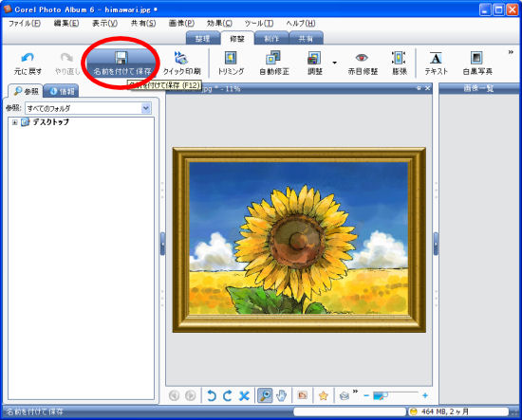Select the トリミング (Crop) tool

[x=231, y=64]
